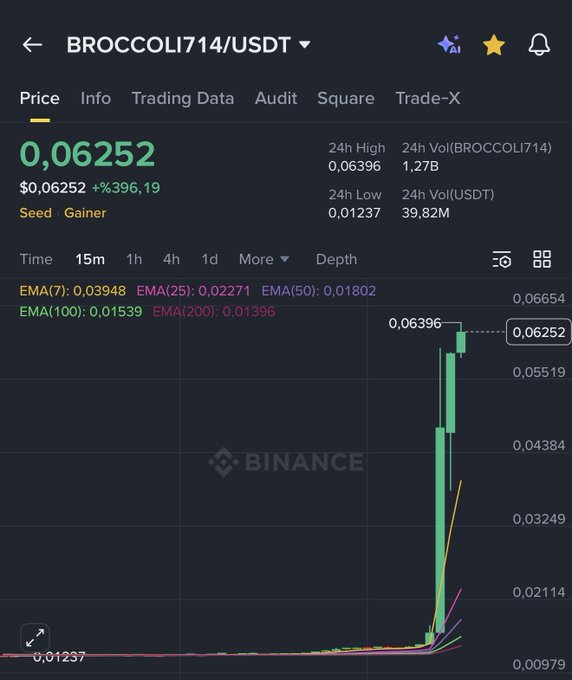Tap the 0,04384 axis price label
Image resolution: width=572 pixels, height=680 pixels.
(x=539, y=445)
